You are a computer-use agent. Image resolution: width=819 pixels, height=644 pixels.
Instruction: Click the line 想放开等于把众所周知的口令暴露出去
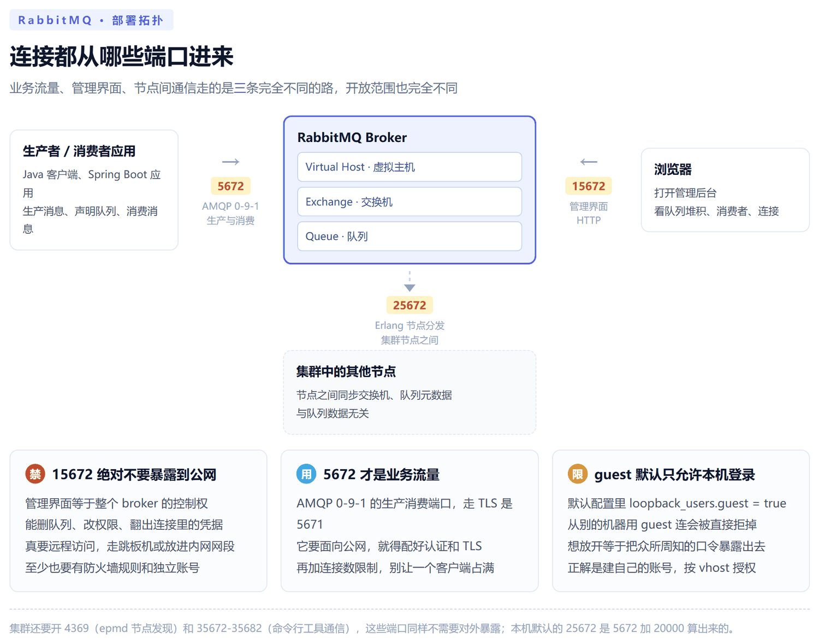click(667, 546)
